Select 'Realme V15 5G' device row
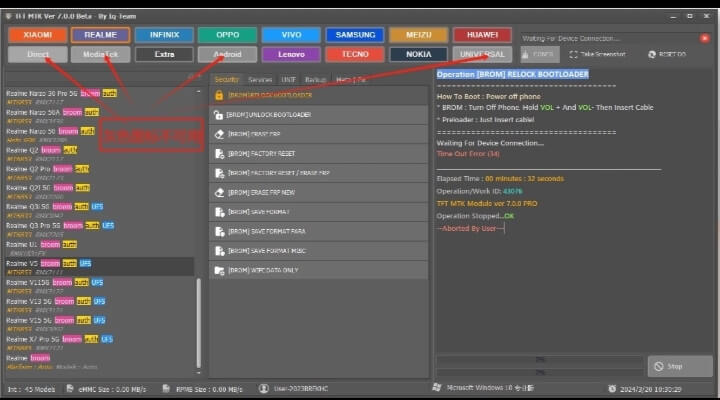 pos(100,324)
